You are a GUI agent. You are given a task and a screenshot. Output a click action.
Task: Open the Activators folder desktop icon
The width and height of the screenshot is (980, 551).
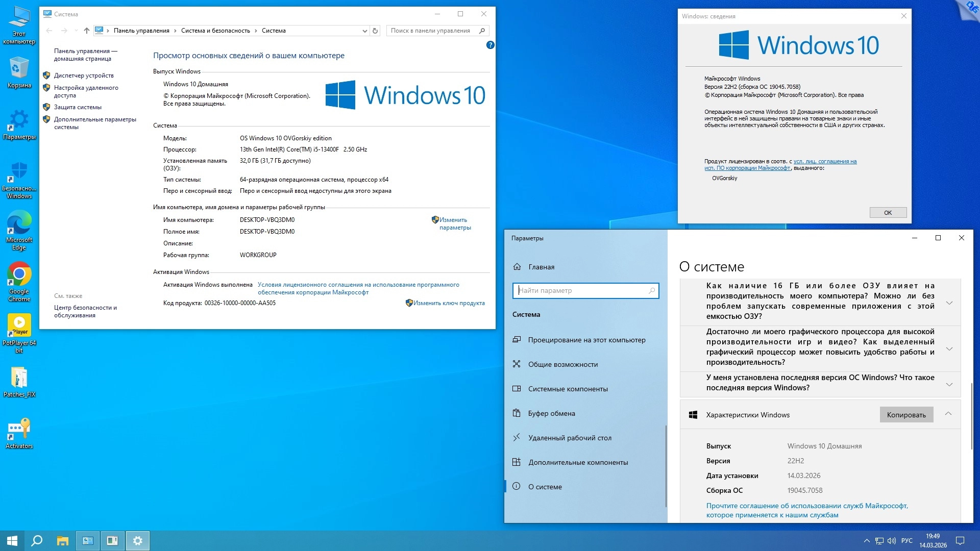click(x=19, y=430)
